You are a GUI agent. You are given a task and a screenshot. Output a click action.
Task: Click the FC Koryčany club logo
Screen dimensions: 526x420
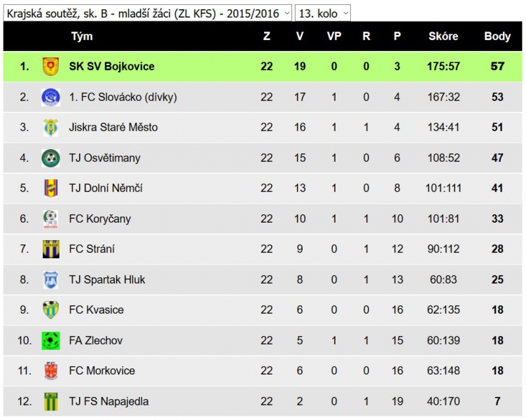(50, 219)
